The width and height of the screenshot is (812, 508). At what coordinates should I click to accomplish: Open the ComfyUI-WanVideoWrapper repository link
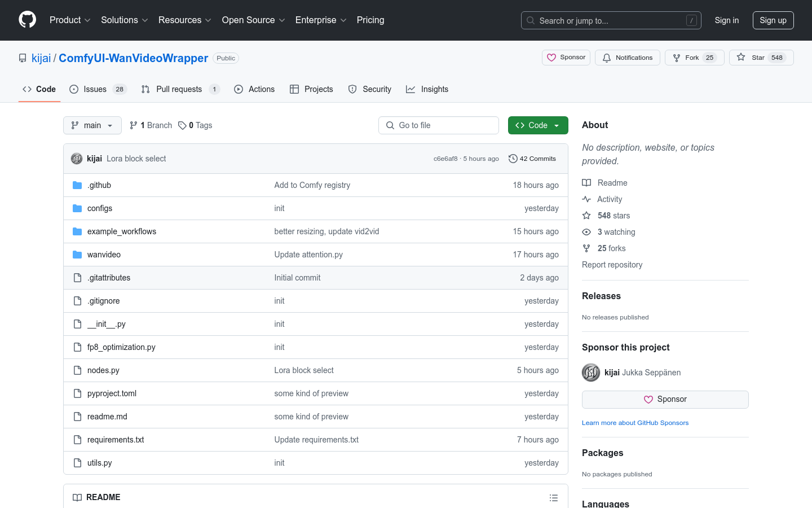(134, 58)
